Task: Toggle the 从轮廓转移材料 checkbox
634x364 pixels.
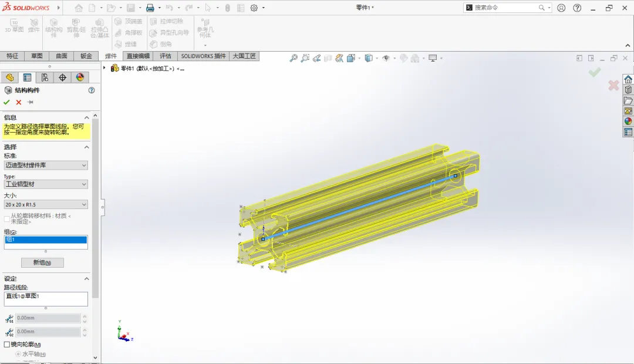Action: [7, 219]
